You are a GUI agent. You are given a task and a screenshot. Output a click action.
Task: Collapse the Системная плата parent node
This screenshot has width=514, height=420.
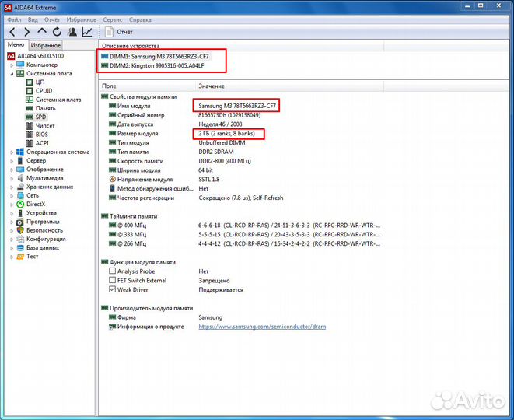coord(12,74)
